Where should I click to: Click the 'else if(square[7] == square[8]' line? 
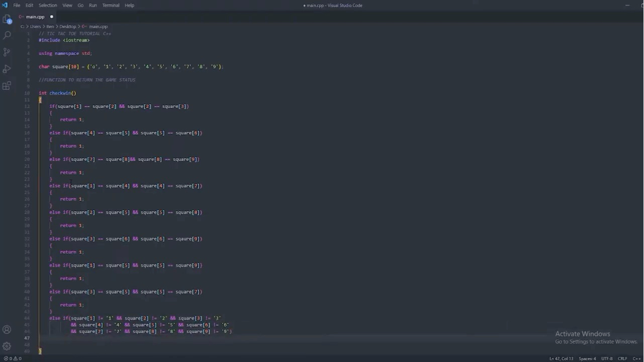point(125,159)
